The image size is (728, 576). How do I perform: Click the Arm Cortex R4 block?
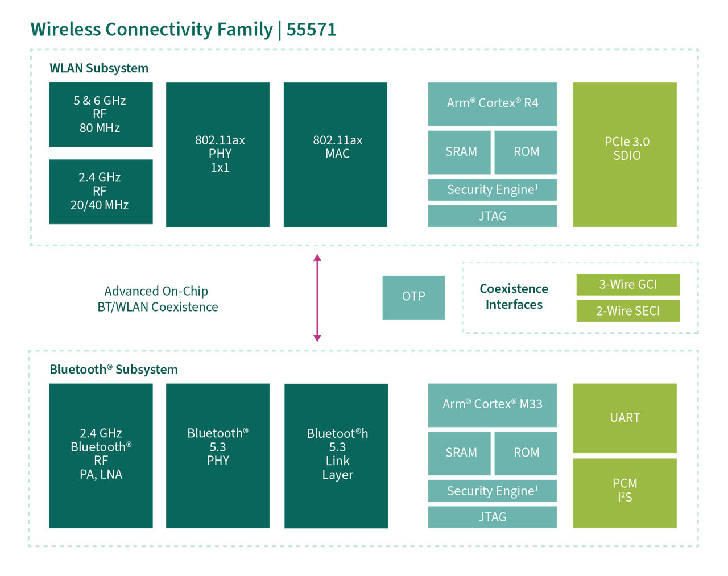(x=493, y=104)
